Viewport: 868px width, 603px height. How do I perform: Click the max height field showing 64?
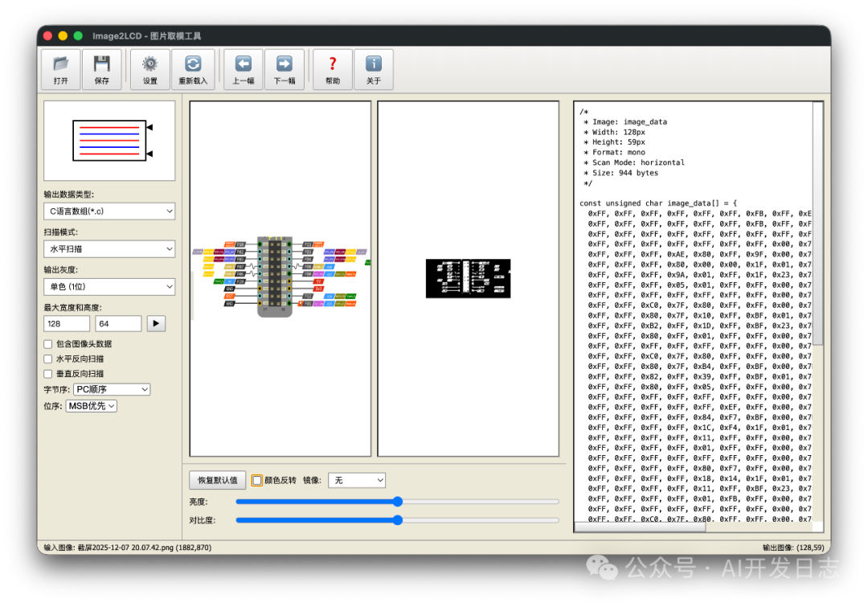tap(118, 324)
